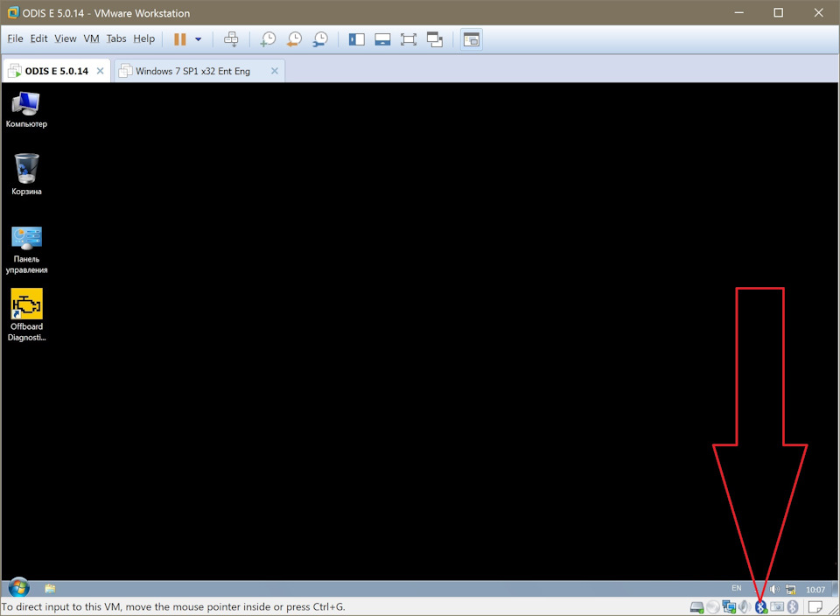Open the Tabs menu

point(116,38)
